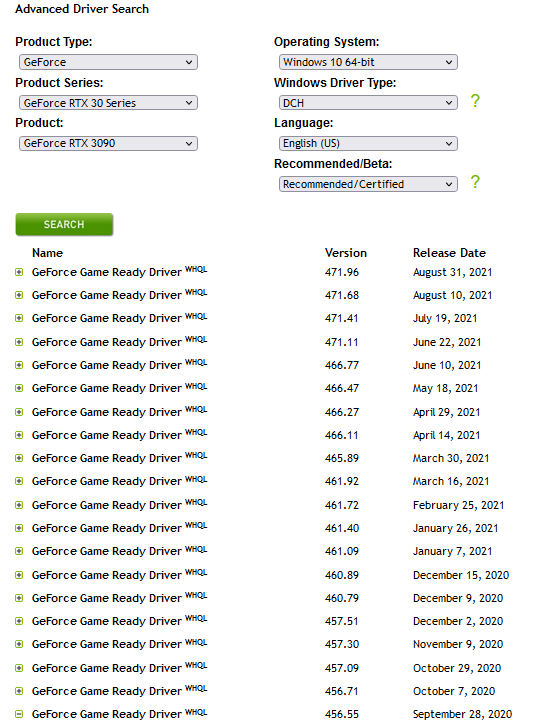Open the GeForce Game Ready Driver released February 25, 2021
Image resolution: width=537 pixels, height=727 pixels.
pyautogui.click(x=120, y=505)
